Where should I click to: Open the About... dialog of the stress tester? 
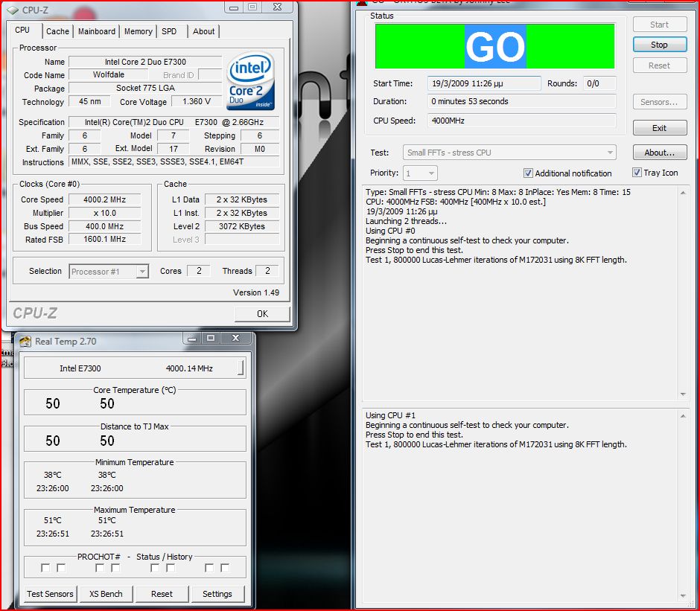(x=659, y=153)
